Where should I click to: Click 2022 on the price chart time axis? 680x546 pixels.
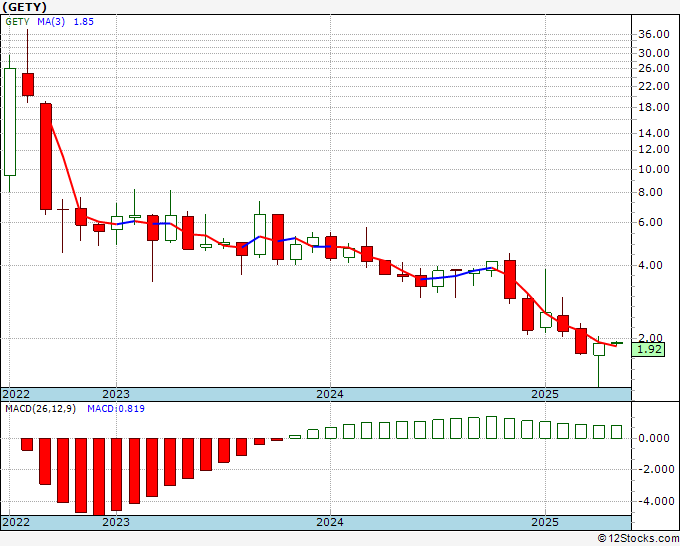click(16, 394)
